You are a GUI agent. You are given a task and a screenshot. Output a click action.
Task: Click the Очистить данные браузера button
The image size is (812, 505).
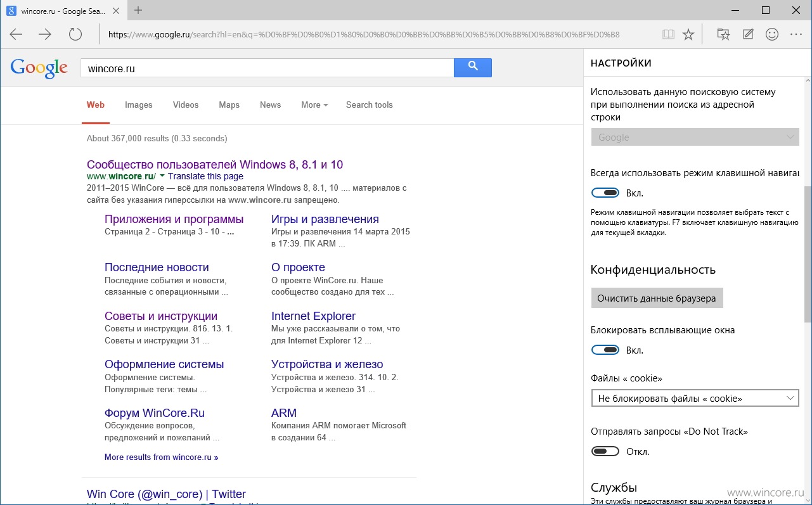[657, 298]
